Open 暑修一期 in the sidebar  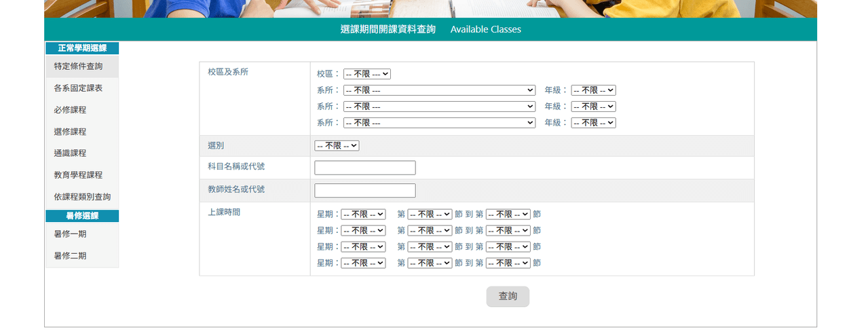tap(82, 234)
